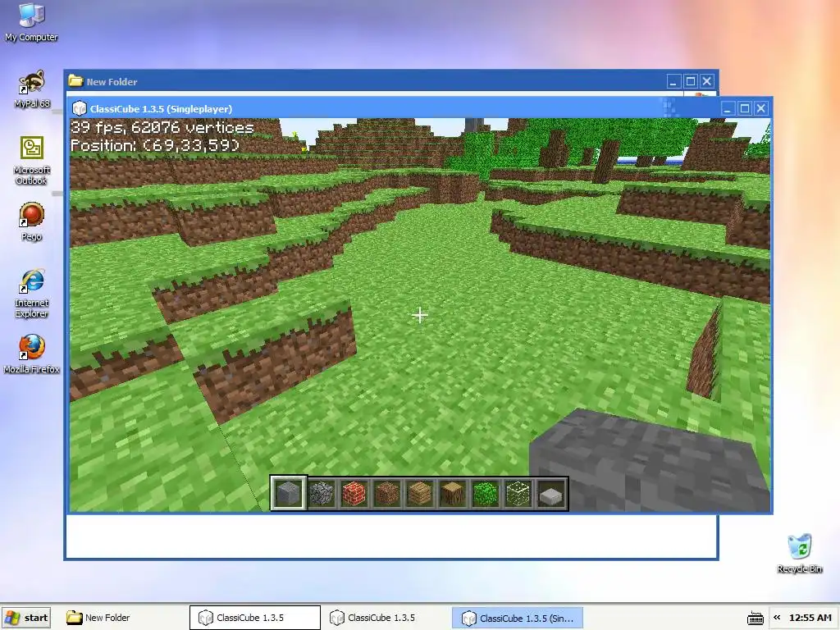Select the leaves block in the hotbar
This screenshot has width=840, height=630.
(486, 493)
